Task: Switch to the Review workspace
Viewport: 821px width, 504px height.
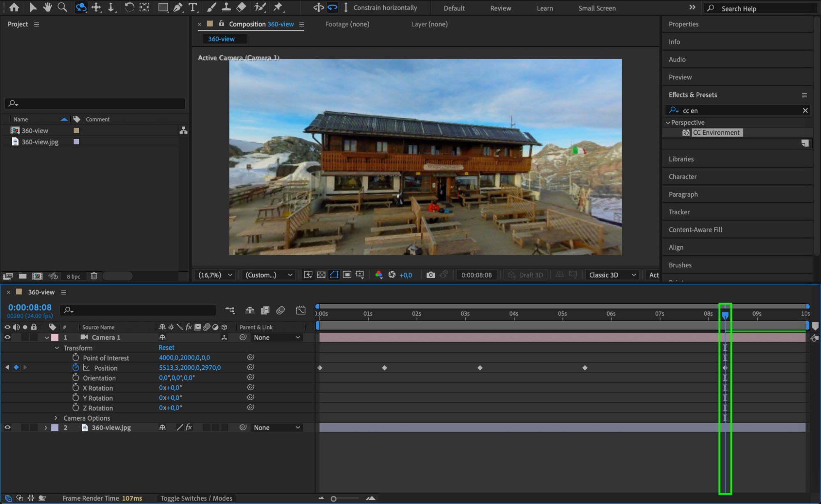Action: click(500, 8)
